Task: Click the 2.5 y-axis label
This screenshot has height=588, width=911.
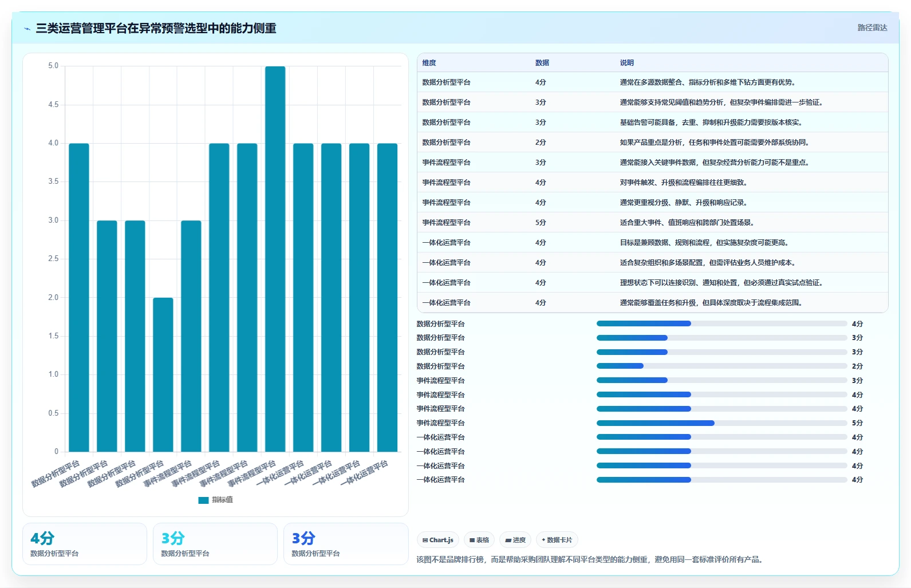Action: (53, 259)
